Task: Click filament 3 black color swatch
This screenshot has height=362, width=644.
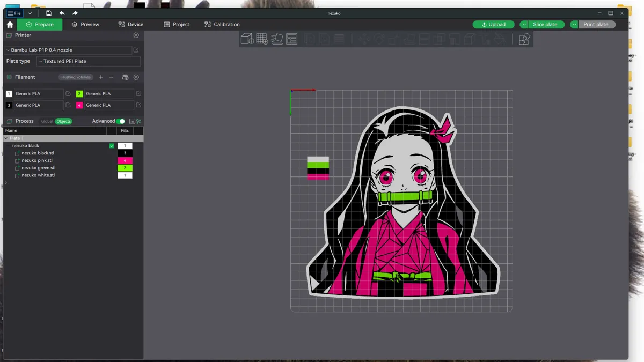Action: [9, 105]
